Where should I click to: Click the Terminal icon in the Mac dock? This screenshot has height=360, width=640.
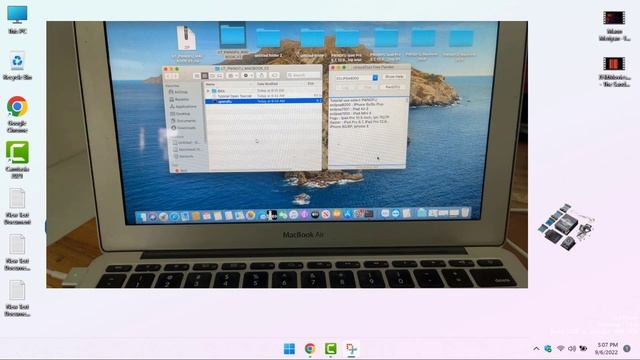(369, 213)
